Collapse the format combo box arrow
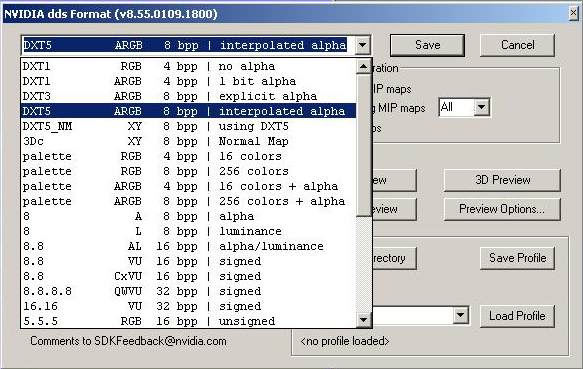The width and height of the screenshot is (583, 369). pos(363,45)
